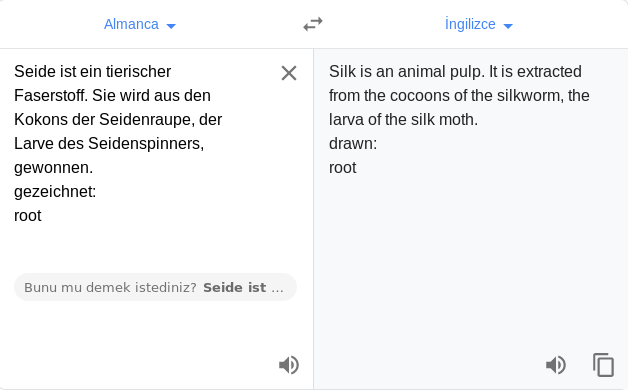
Task: Click the word "root" in the translation output
Action: (x=342, y=168)
